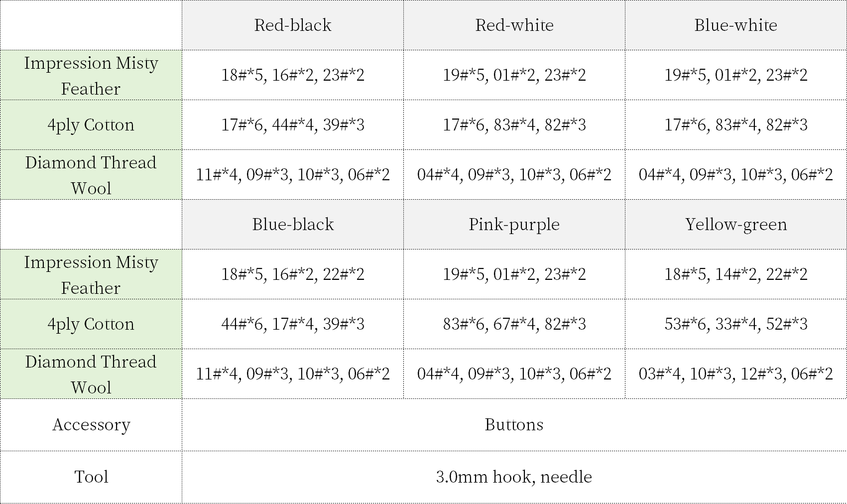Image resolution: width=847 pixels, height=504 pixels.
Task: Click the Pink-purple header cell
Action: tap(514, 225)
